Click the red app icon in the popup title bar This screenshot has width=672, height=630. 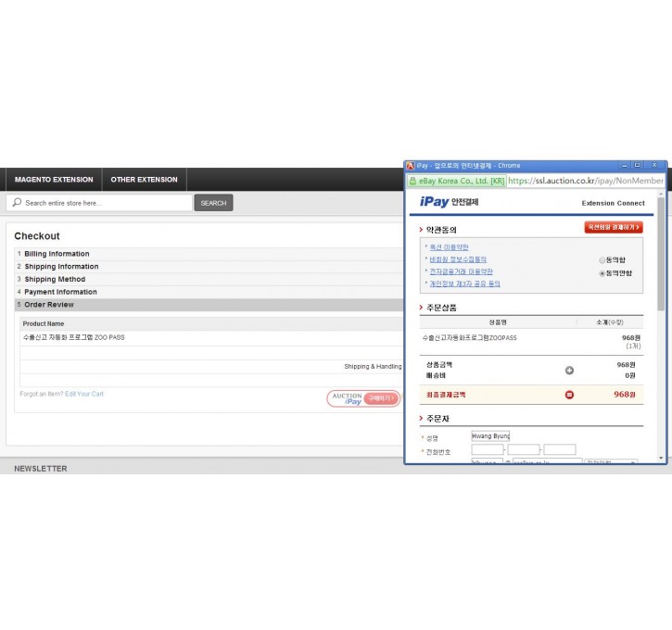411,166
